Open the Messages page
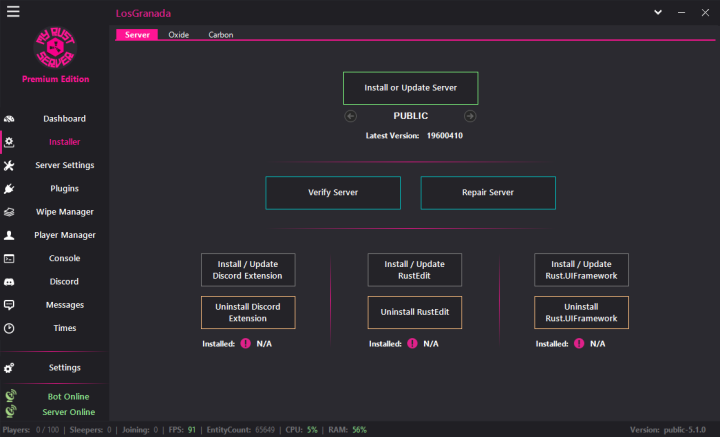The height and width of the screenshot is (437, 720). tap(65, 305)
